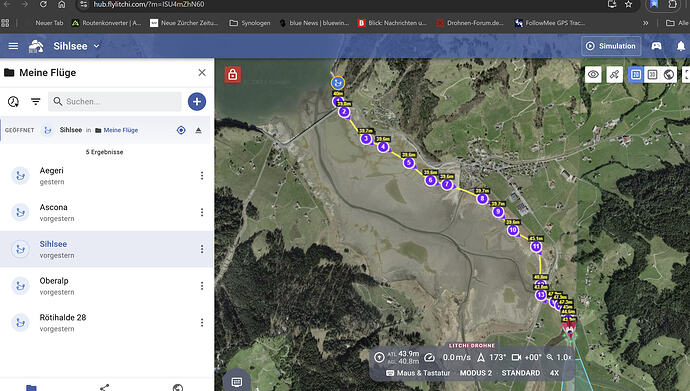This screenshot has width=690, height=391.
Task: Select waypoint 5 on the map
Action: 409,163
